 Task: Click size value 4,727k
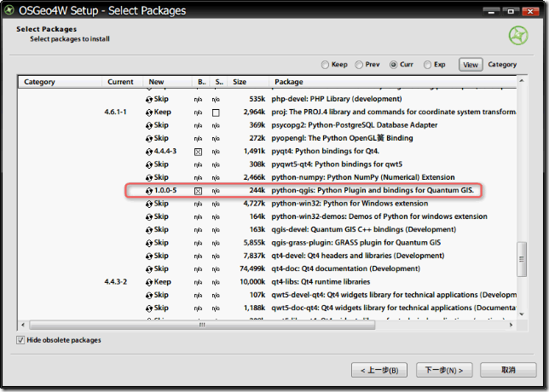(254, 204)
